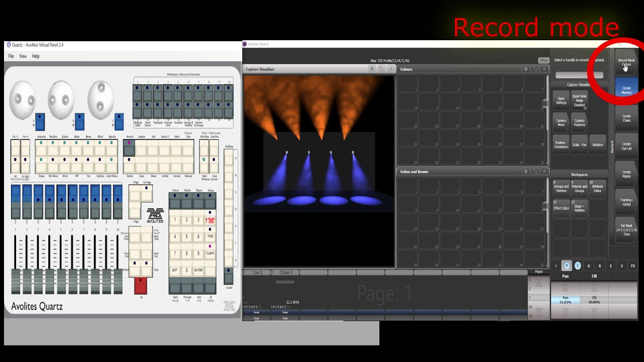Select the Chase 4 playback handle

[286, 273]
